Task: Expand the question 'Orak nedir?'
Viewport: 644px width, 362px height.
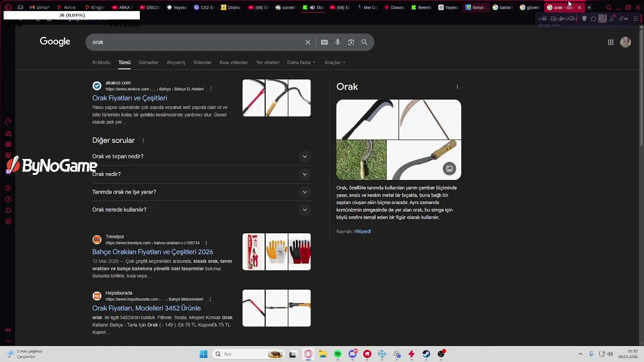Action: coord(201,174)
